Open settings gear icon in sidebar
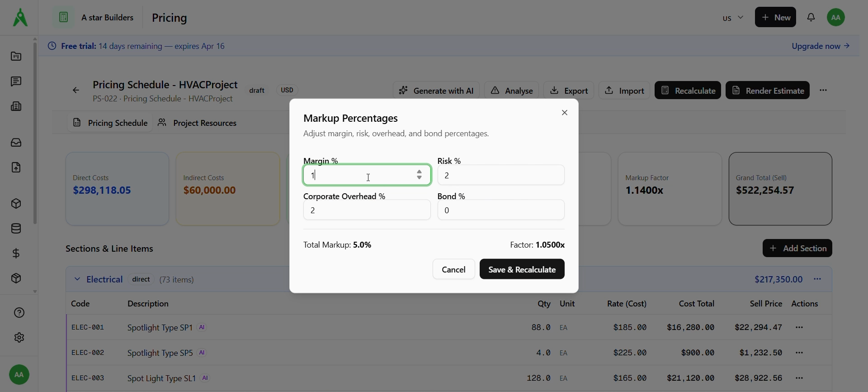Screen dimensions: 868x392 pos(19,338)
